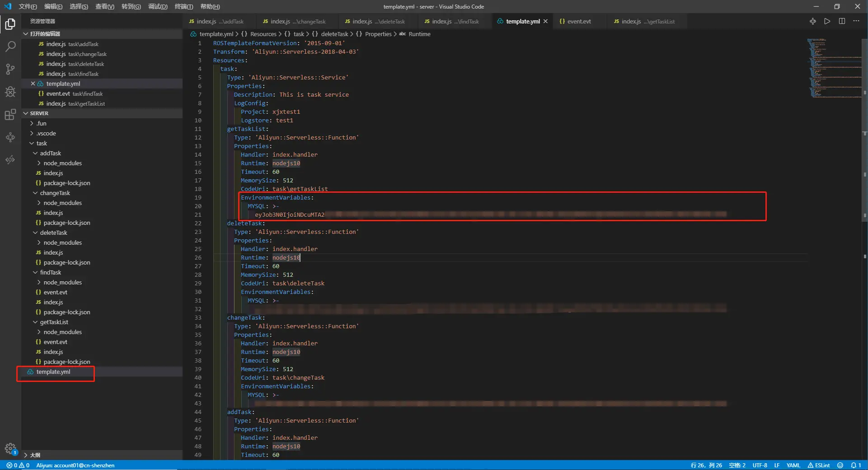Open notifications with the bell icon

tap(856, 465)
